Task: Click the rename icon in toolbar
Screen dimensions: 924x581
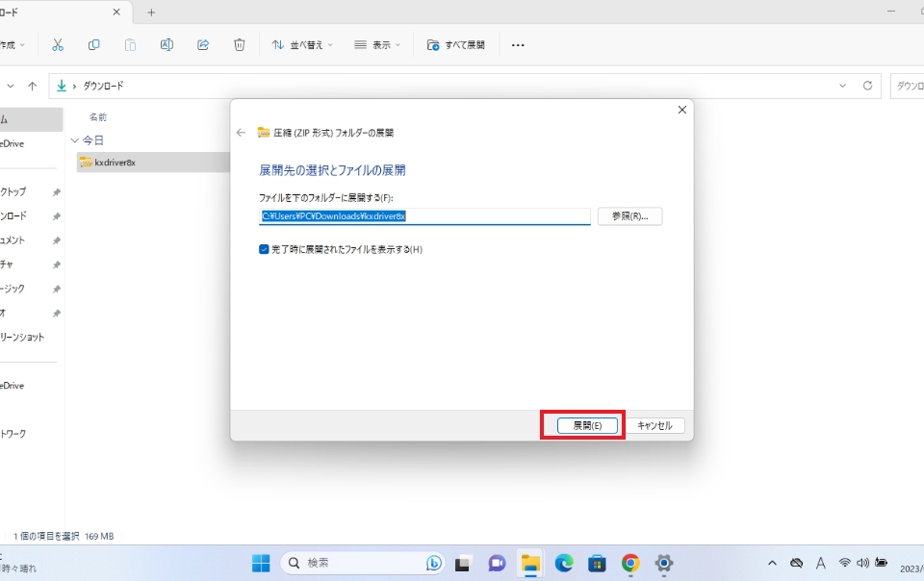Action: (167, 45)
